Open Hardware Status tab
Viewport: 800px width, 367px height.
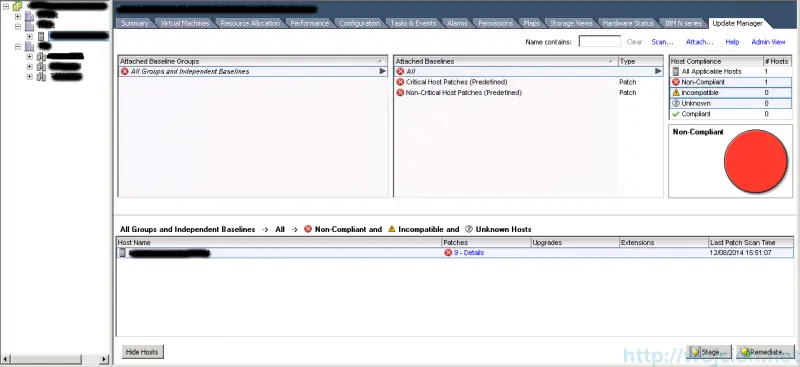(x=628, y=23)
